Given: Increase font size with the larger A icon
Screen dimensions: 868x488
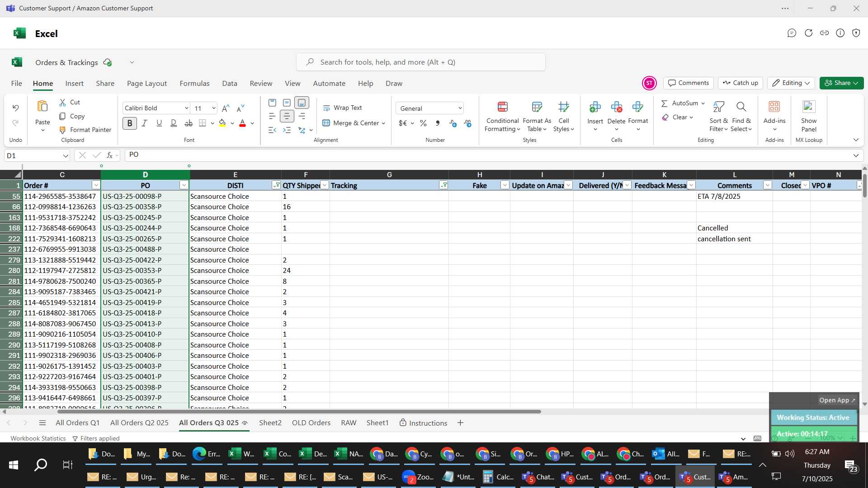Looking at the screenshot, I should 226,108.
